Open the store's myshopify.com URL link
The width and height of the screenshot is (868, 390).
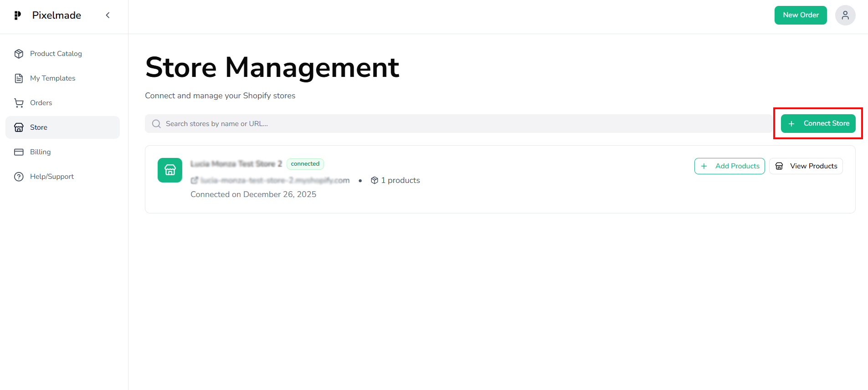pos(274,181)
